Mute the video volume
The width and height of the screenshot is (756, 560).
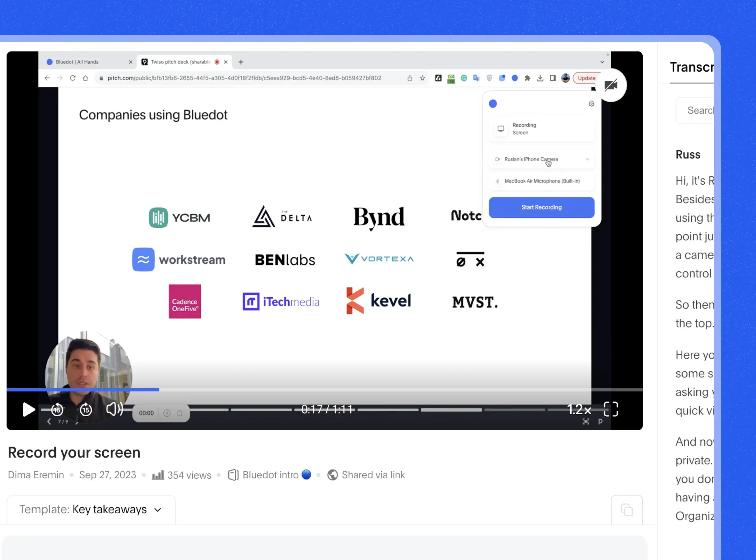click(115, 409)
